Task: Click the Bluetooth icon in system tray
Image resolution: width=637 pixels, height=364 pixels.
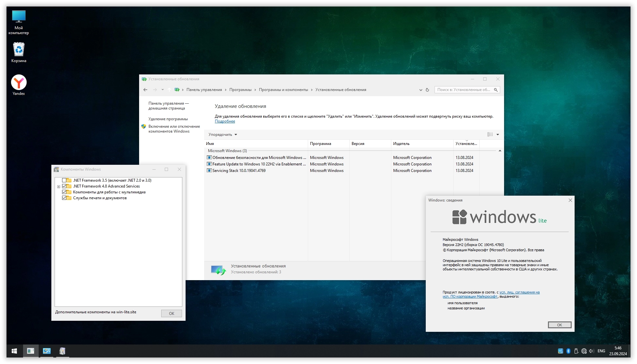Action: (x=568, y=351)
